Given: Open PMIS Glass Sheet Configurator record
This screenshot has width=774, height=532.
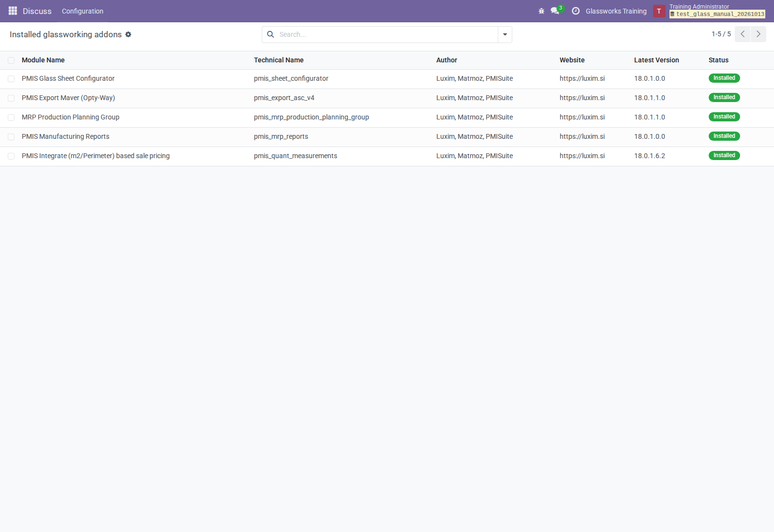Looking at the screenshot, I should coord(68,78).
